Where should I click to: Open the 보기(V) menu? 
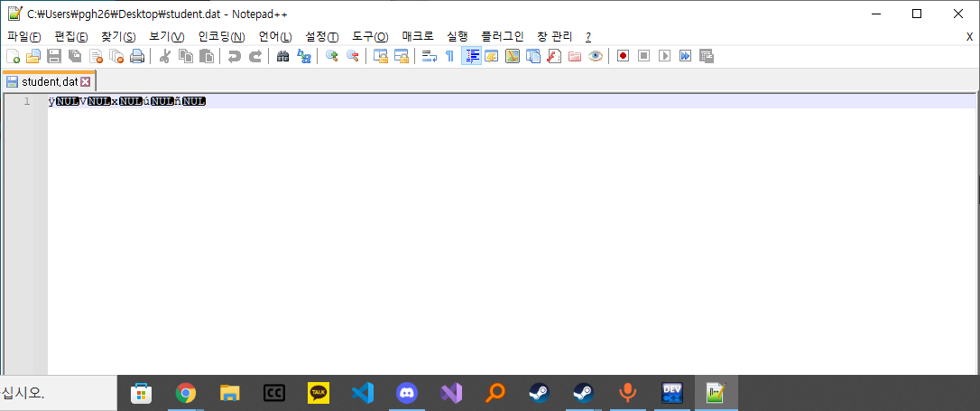167,36
